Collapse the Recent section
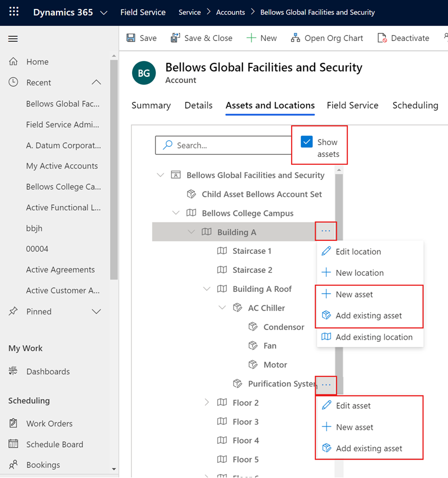 pyautogui.click(x=96, y=82)
